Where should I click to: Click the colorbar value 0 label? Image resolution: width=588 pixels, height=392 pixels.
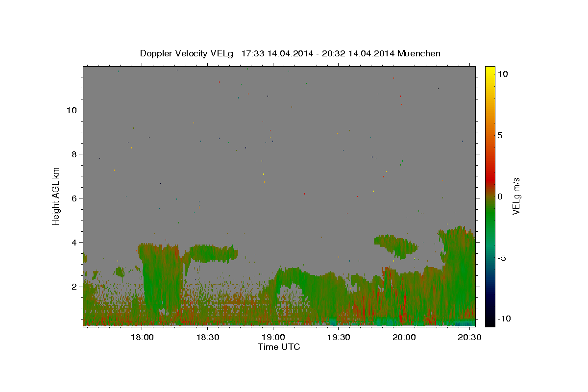pyautogui.click(x=500, y=196)
